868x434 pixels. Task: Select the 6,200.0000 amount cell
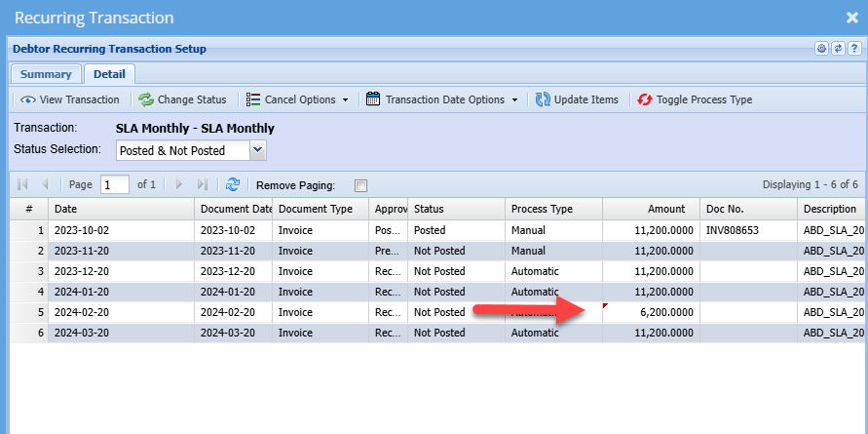click(x=651, y=312)
